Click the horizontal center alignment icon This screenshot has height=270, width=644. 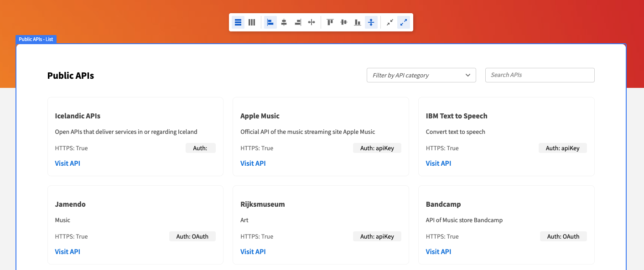tap(284, 22)
